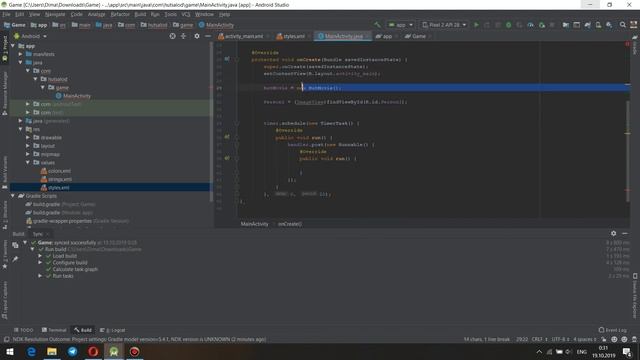Expand the Run tasks step
640x360 pixels.
click(x=40, y=276)
